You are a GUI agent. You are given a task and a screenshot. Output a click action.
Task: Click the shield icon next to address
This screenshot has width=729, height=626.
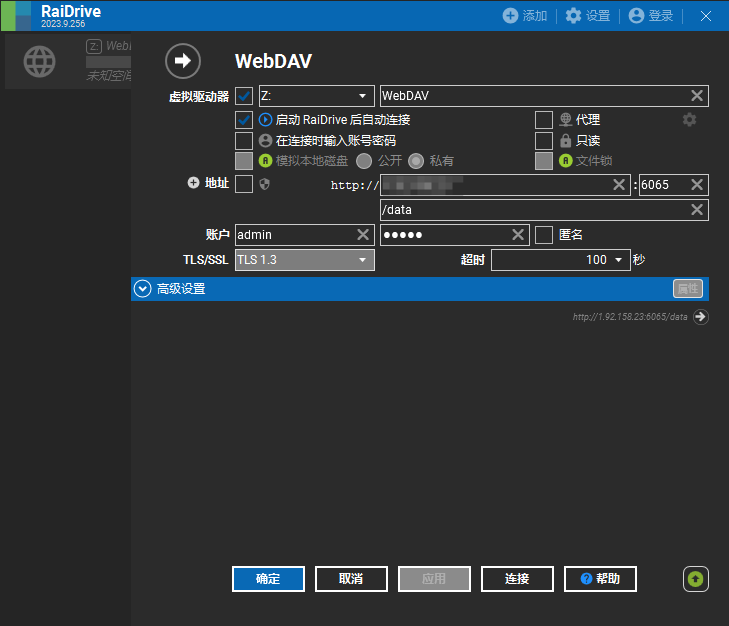pos(265,184)
